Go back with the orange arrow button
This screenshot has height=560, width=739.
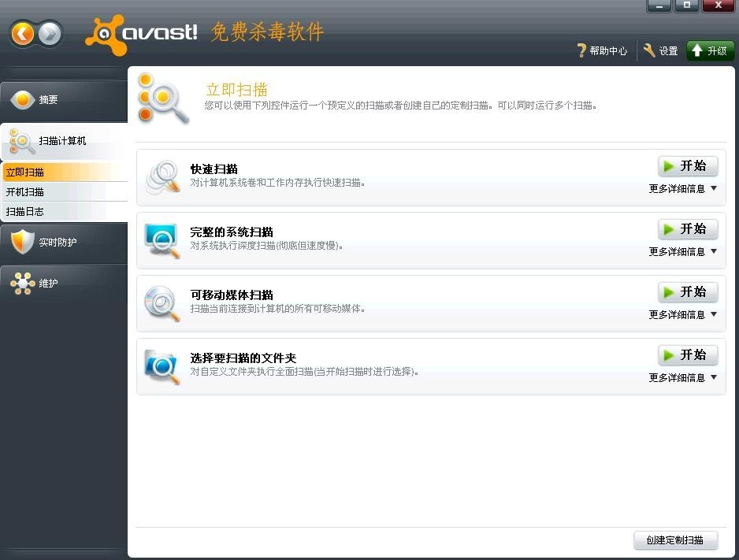click(23, 34)
